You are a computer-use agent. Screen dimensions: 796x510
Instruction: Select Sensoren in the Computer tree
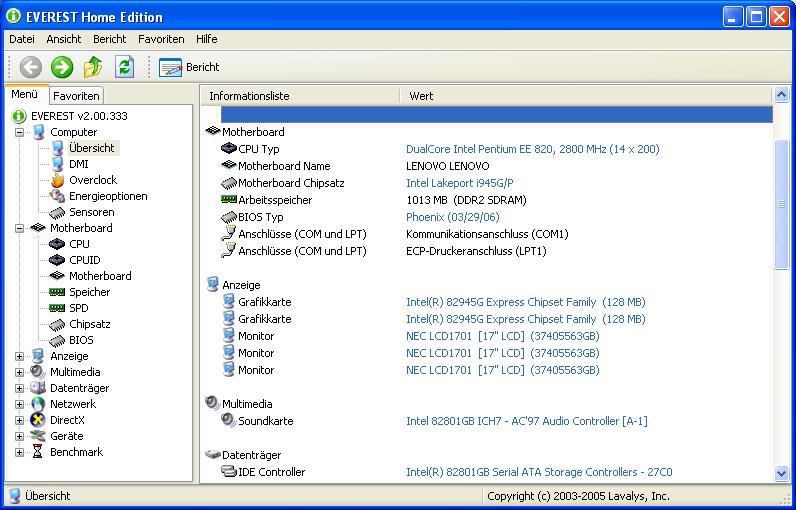click(x=91, y=212)
